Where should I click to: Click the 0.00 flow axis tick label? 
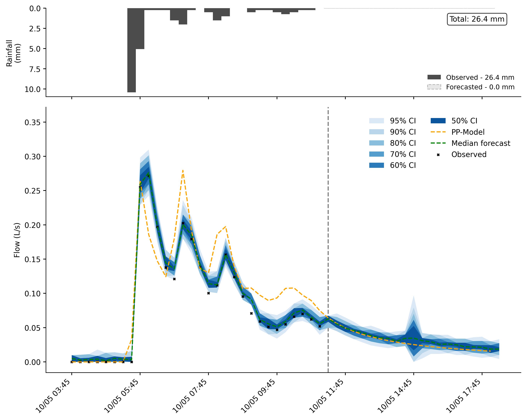point(32,362)
